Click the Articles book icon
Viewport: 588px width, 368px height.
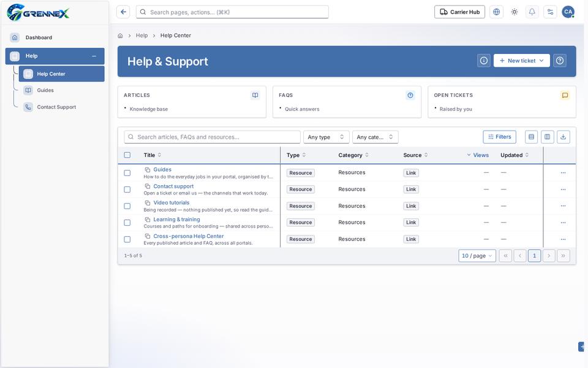255,96
